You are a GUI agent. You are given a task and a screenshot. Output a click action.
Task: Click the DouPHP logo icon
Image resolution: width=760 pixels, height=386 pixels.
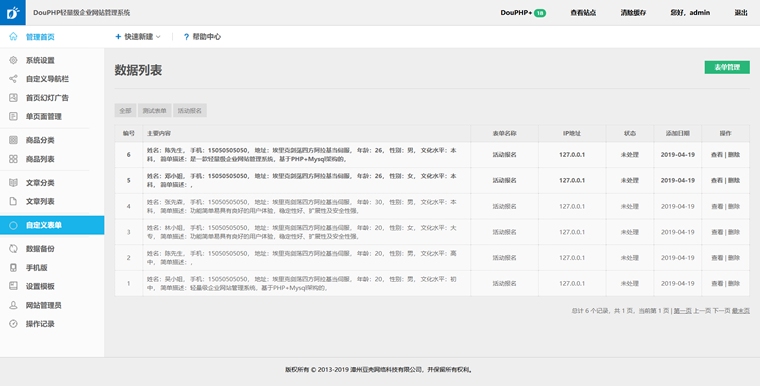[13, 13]
